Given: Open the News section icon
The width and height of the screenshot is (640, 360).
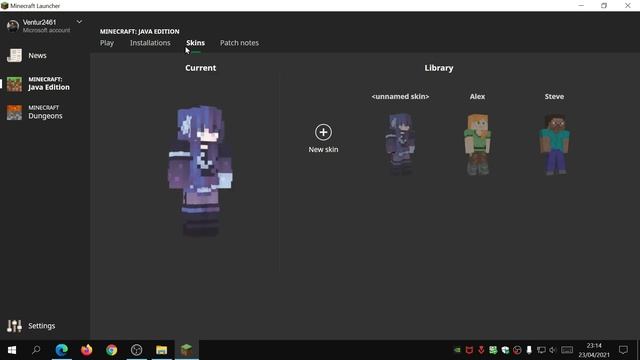Looking at the screenshot, I should pyautogui.click(x=14, y=56).
